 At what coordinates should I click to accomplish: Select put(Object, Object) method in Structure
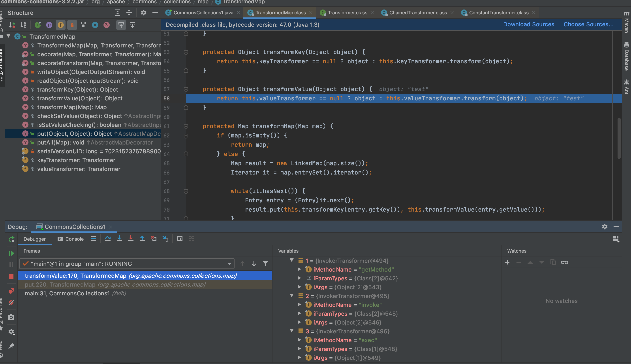pos(83,134)
